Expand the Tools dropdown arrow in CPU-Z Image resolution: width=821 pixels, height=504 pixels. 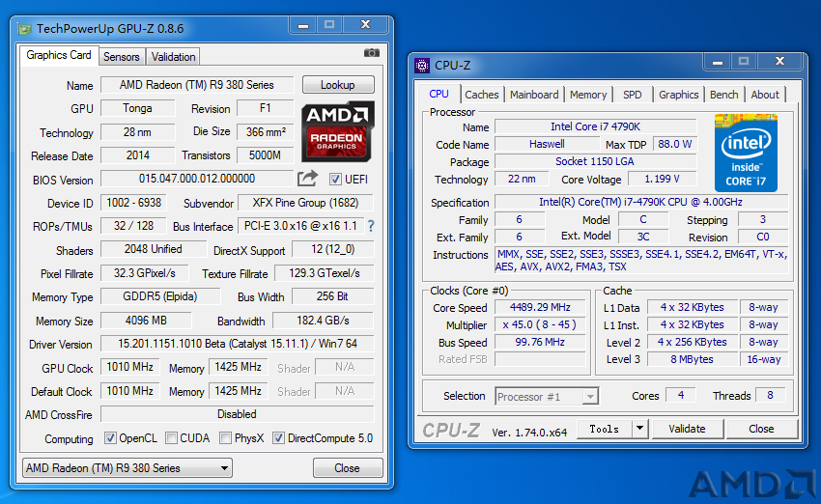[639, 429]
